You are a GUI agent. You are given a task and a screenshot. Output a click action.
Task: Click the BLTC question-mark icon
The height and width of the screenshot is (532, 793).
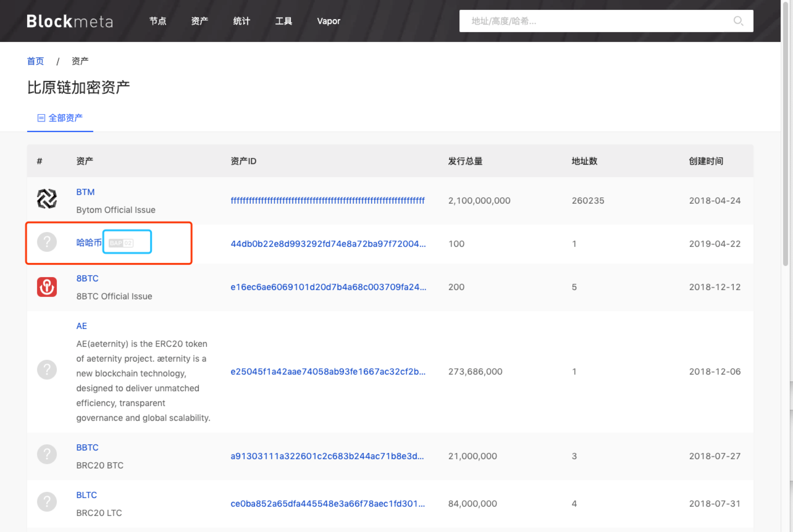pyautogui.click(x=47, y=502)
